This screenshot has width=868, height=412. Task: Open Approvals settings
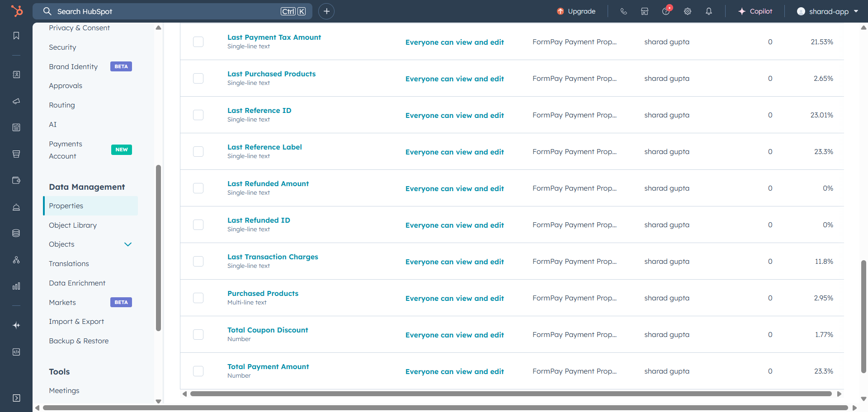point(66,86)
